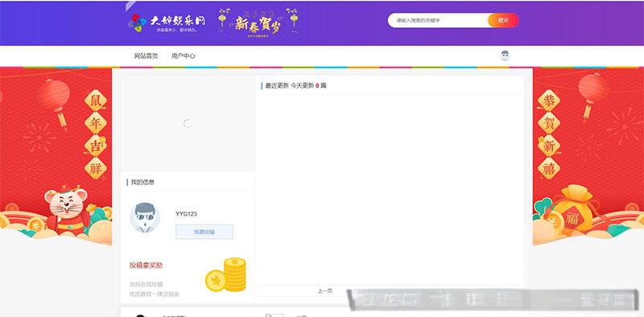Image resolution: width=644 pixels, height=317 pixels.
Task: Click the small user avatar in navbar
Action: [506, 56]
